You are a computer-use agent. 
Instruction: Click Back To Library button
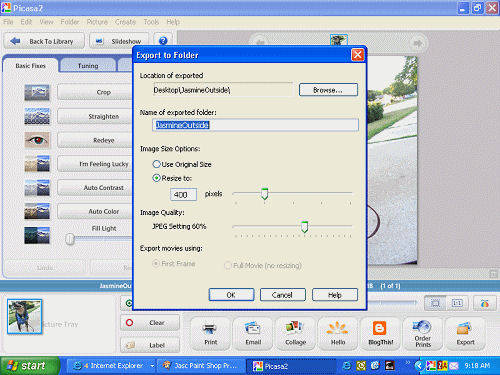(x=44, y=41)
